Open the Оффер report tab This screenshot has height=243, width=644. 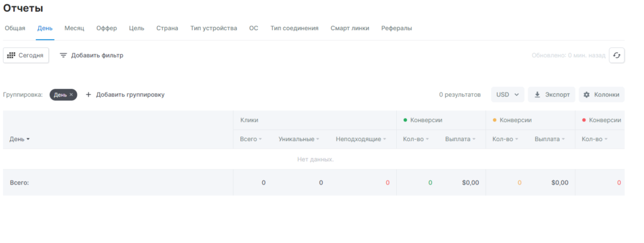point(107,28)
